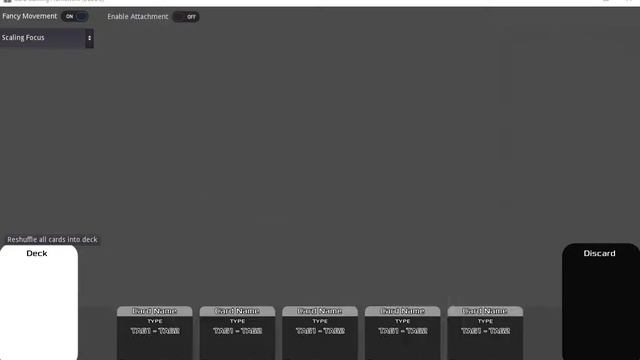Click Reshuffle all cards into deck
640x360 pixels.
click(x=52, y=240)
